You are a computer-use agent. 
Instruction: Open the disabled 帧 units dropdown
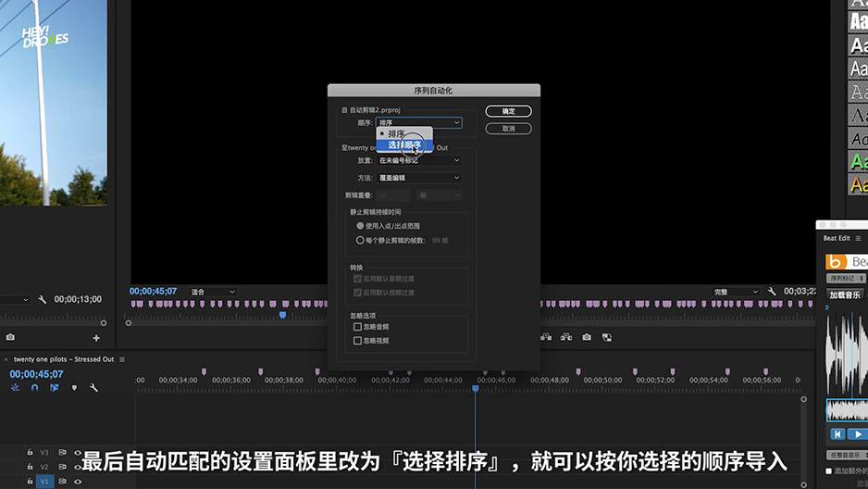point(439,194)
